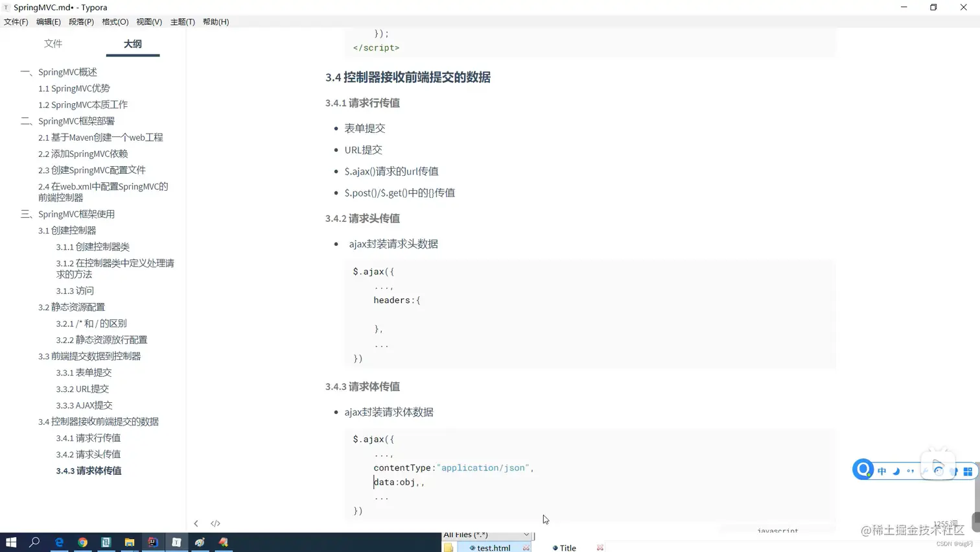Go to 1.1 SpringMVC优势 in outline
The height and width of the screenshot is (552, 980).
point(74,88)
